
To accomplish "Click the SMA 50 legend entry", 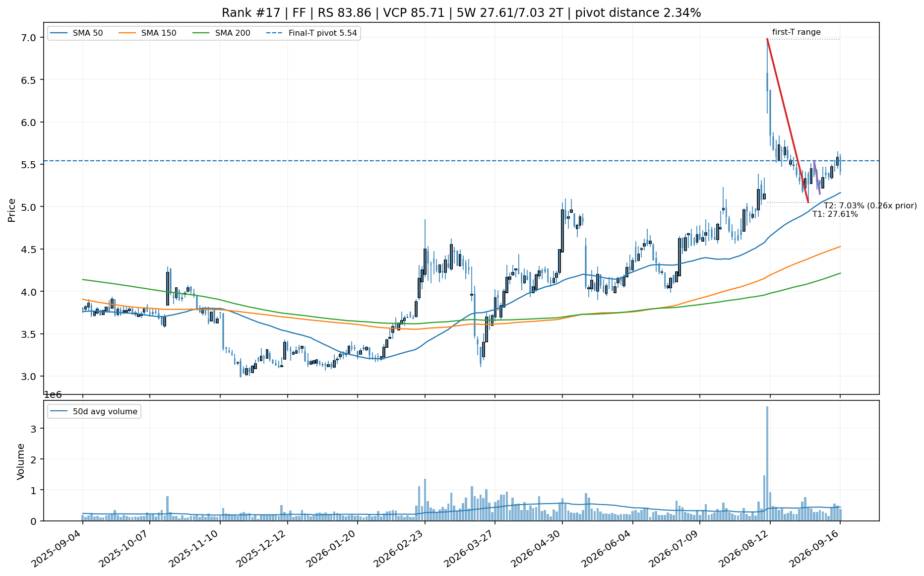I will click(x=76, y=33).
